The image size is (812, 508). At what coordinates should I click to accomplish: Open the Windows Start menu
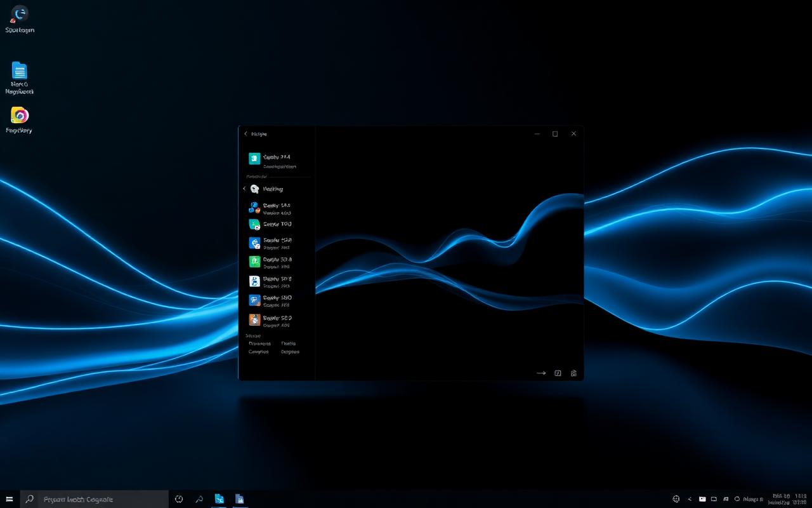pyautogui.click(x=10, y=499)
